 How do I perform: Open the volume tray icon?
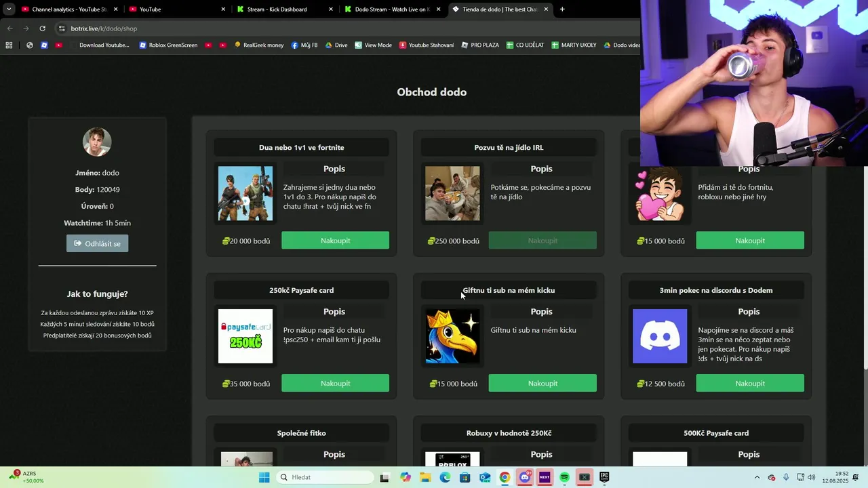point(811,477)
